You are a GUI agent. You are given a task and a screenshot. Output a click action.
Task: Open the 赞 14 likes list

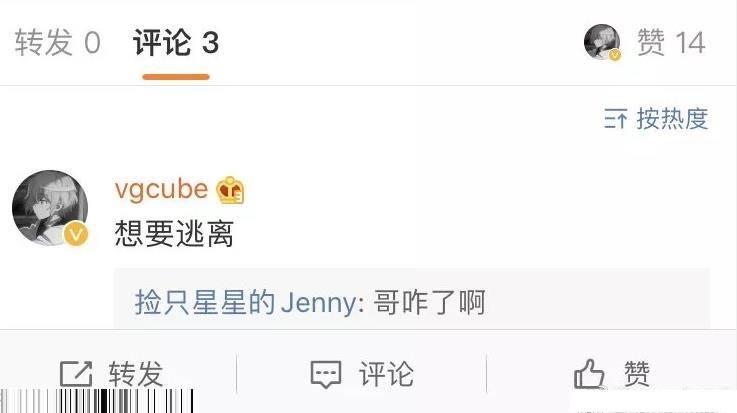pyautogui.click(x=671, y=42)
